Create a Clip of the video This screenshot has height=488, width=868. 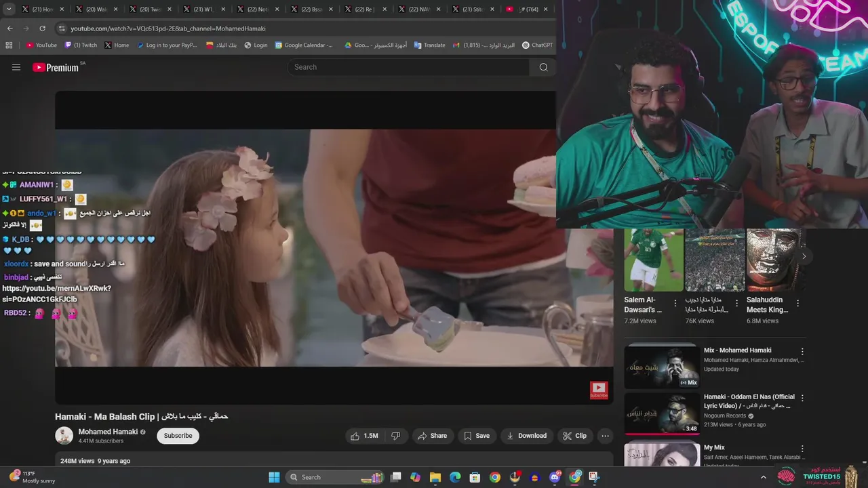(x=575, y=436)
